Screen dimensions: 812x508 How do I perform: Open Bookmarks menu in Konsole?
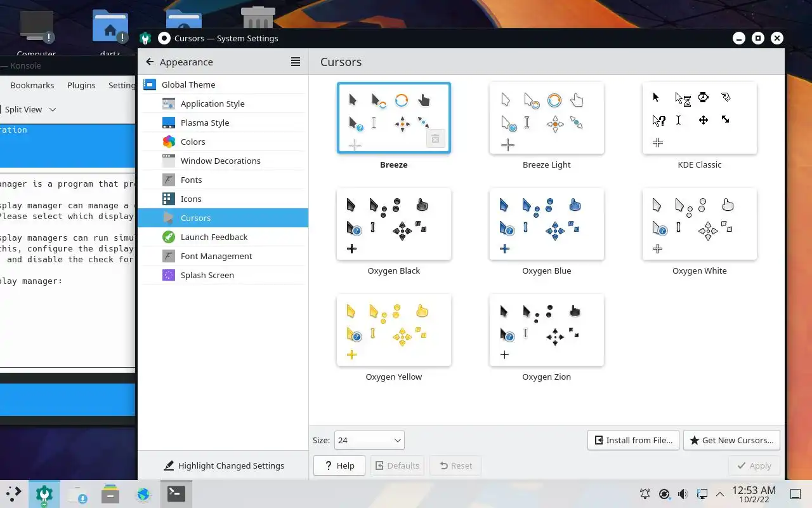coord(32,85)
